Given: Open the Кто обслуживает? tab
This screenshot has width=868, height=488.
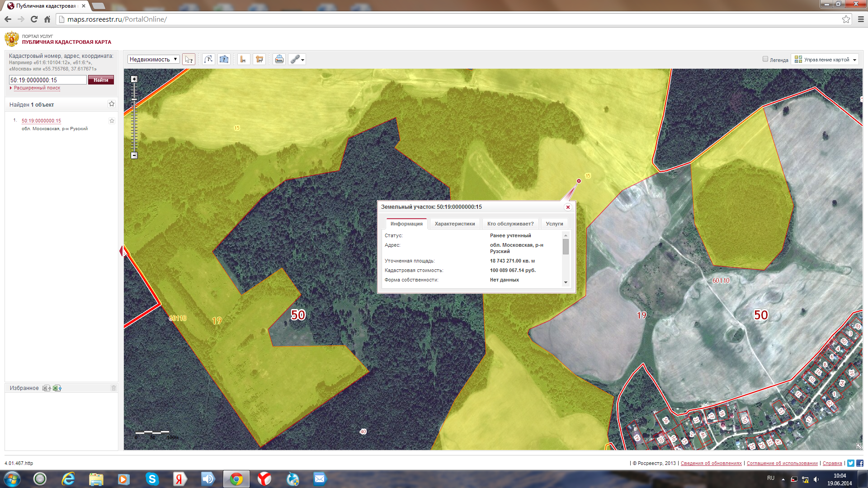Looking at the screenshot, I should tap(510, 224).
